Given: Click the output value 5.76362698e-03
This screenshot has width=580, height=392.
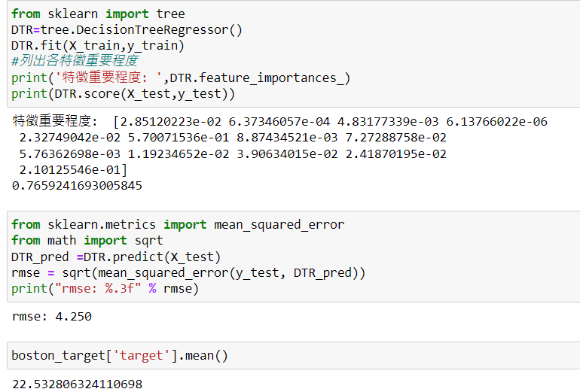Looking at the screenshot, I should tap(70, 153).
